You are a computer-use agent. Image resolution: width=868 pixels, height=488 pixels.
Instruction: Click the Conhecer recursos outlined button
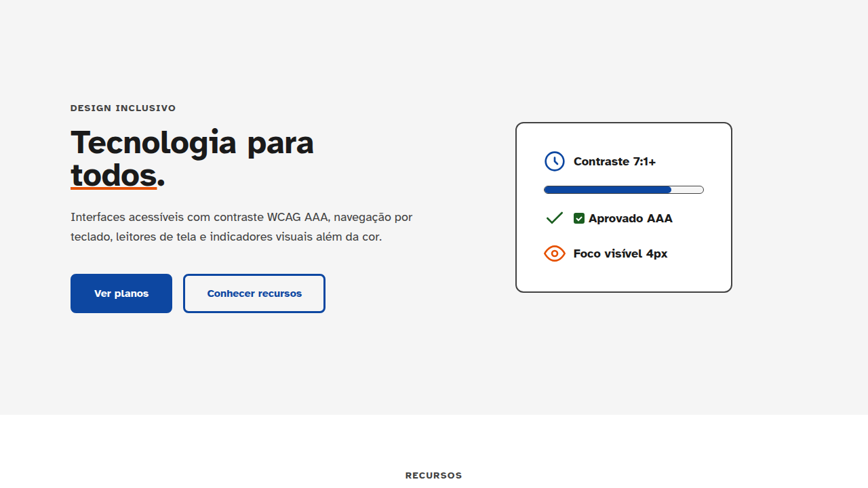click(x=254, y=293)
